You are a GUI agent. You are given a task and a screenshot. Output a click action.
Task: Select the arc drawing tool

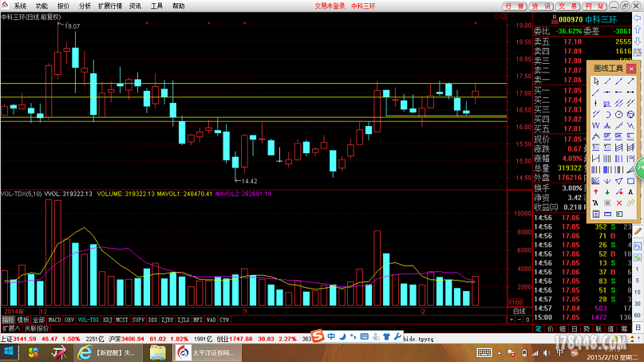(607, 115)
